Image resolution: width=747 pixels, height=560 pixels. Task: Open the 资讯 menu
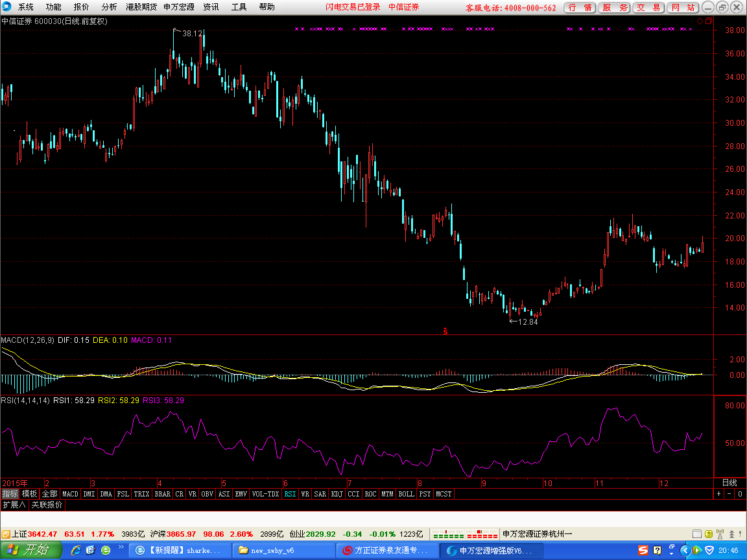coord(211,6)
